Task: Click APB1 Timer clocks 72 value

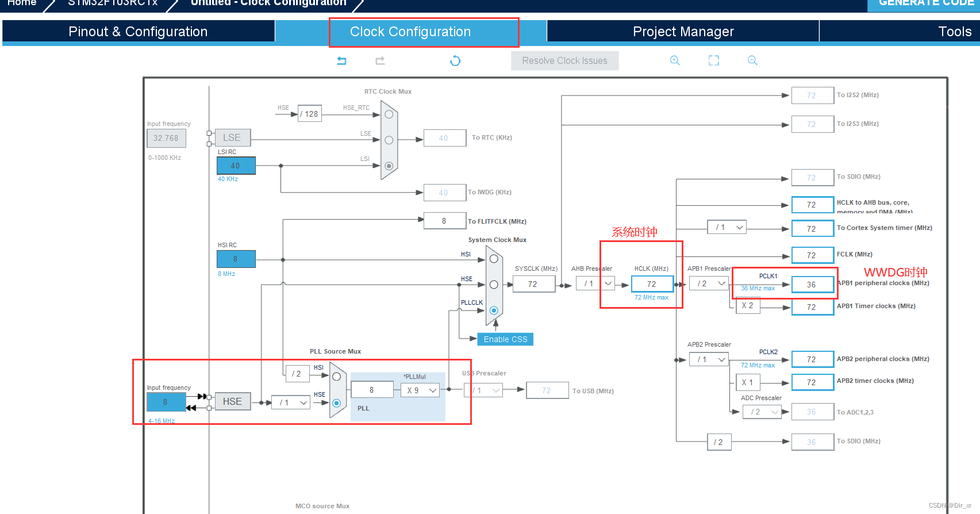Action: point(812,307)
